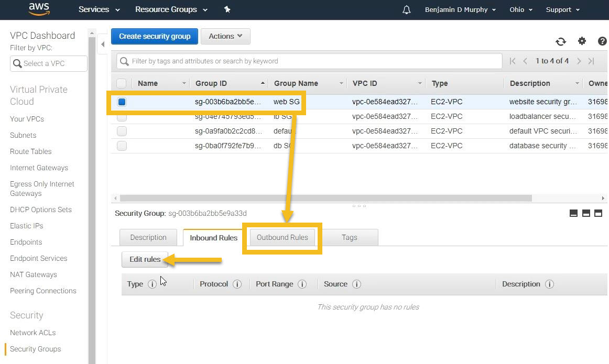Maximize the details pane layout icon
The height and width of the screenshot is (364, 609).
tap(598, 213)
